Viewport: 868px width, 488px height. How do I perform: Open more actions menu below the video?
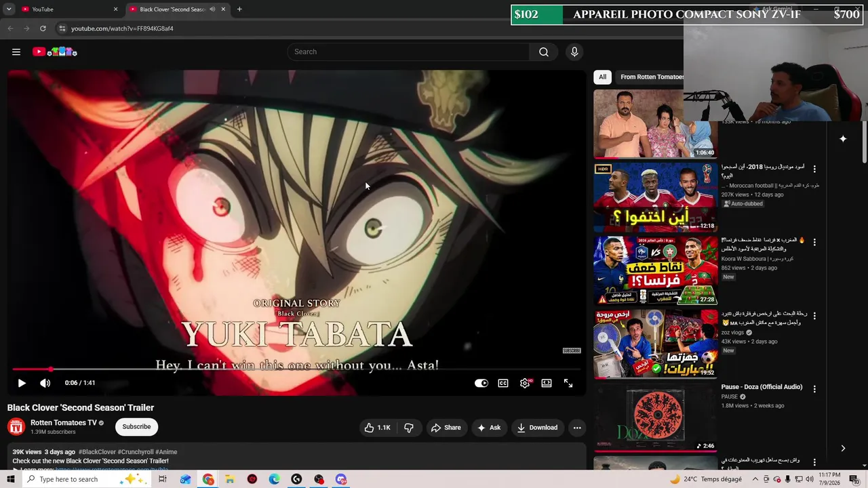(577, 428)
